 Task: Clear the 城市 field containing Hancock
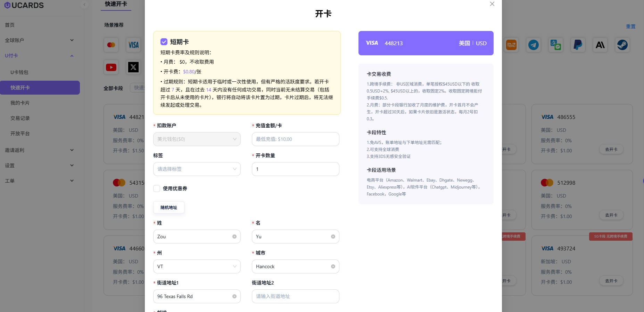click(333, 266)
